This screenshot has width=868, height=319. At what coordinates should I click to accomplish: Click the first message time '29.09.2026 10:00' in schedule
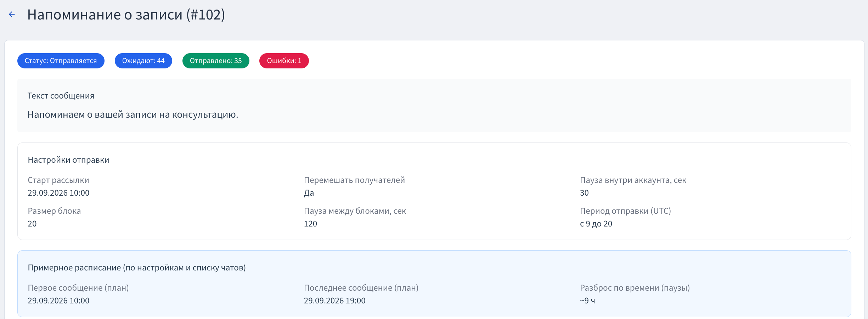[x=58, y=301]
